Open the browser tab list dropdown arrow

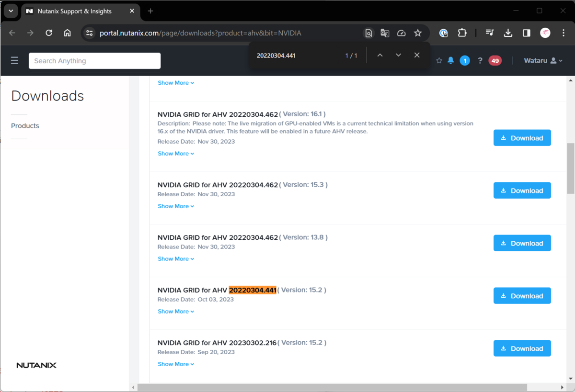click(11, 11)
